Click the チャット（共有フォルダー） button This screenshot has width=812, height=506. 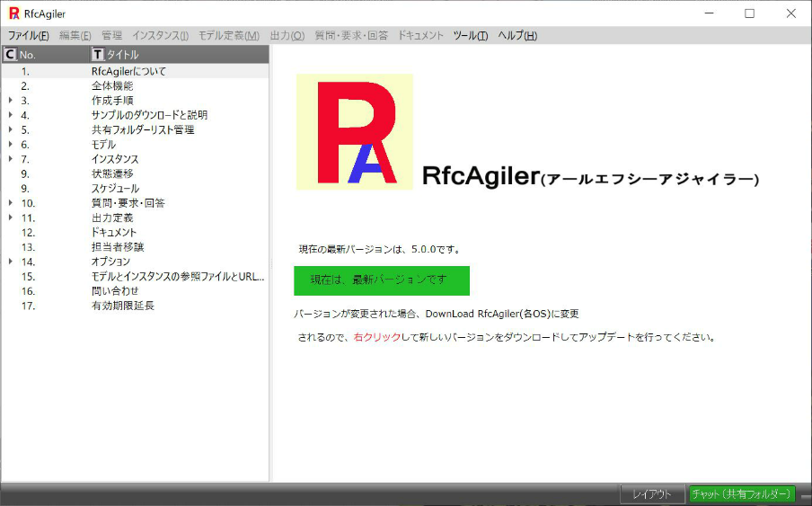pos(742,493)
